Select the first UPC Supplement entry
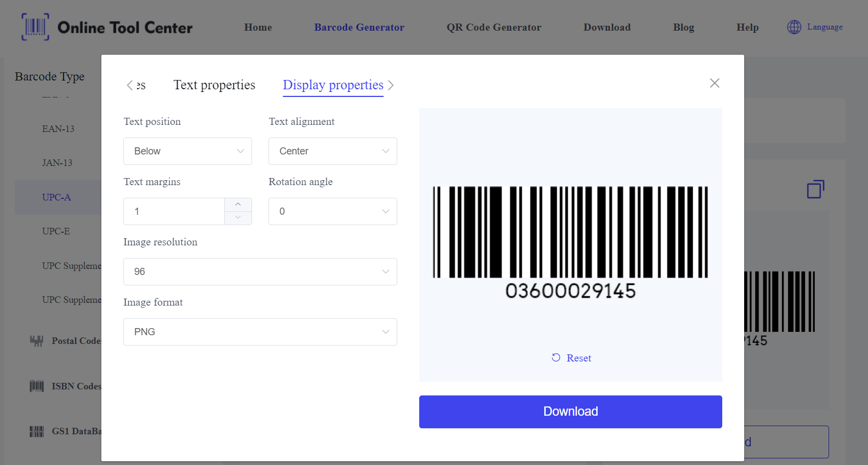This screenshot has height=465, width=868. point(71,266)
